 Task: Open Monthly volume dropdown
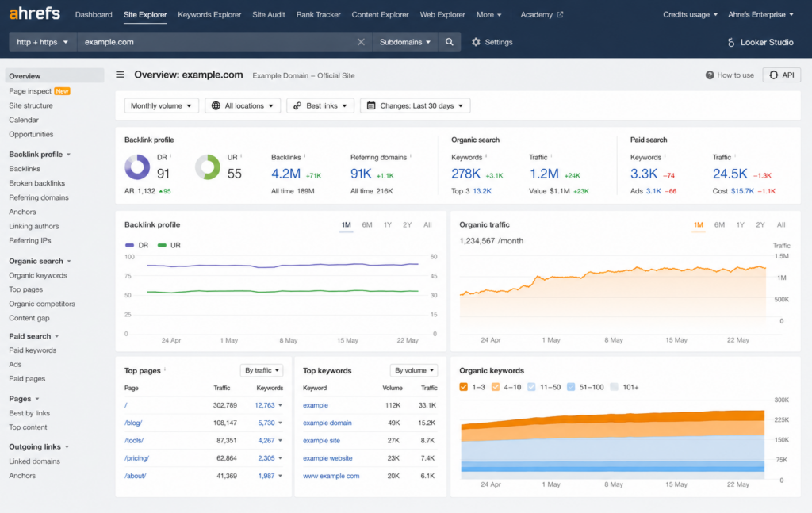point(161,105)
